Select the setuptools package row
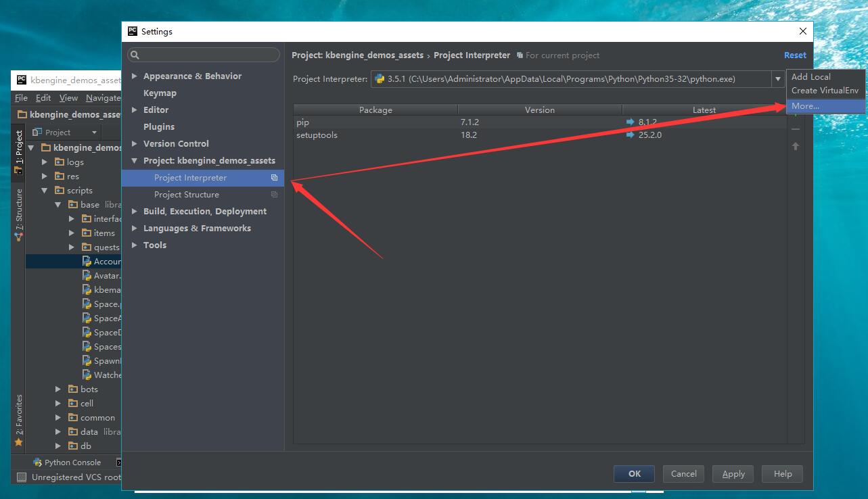Viewport: 868px width, 499px height. [x=539, y=135]
